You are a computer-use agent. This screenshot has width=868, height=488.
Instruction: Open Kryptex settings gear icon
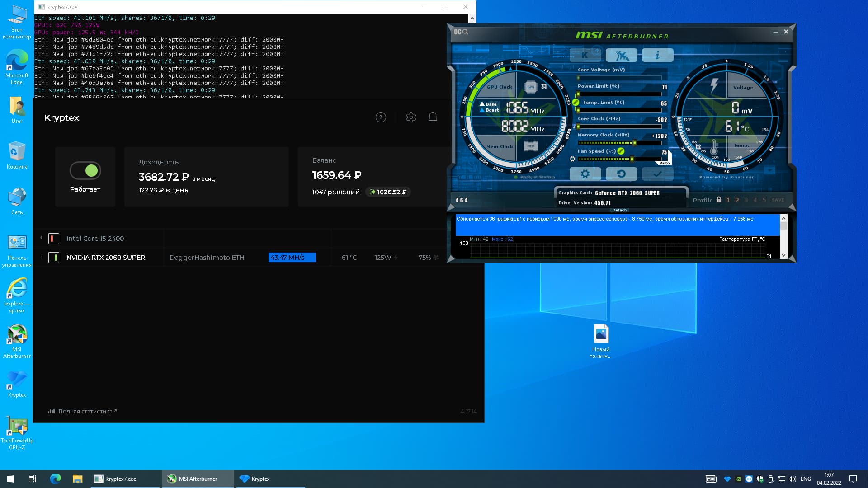[411, 117]
